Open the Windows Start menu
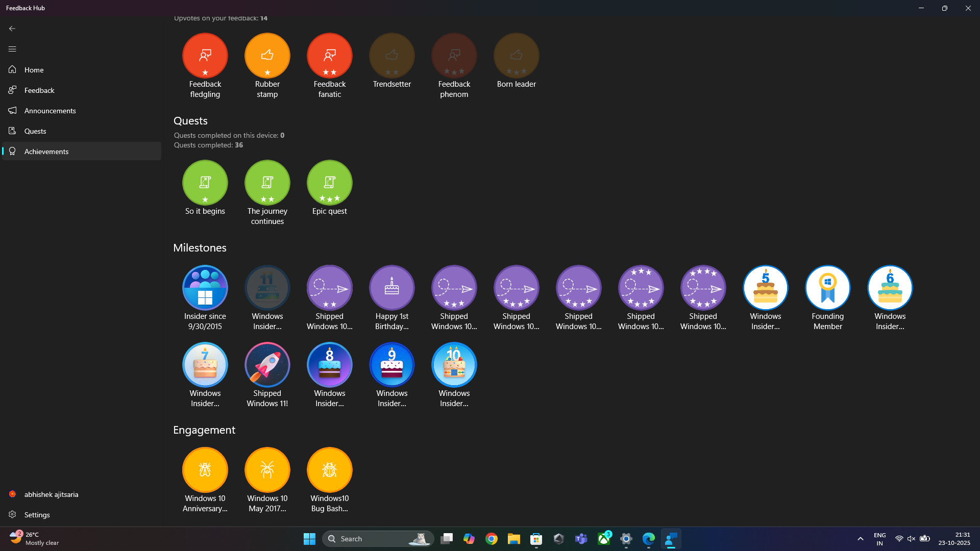 [309, 539]
